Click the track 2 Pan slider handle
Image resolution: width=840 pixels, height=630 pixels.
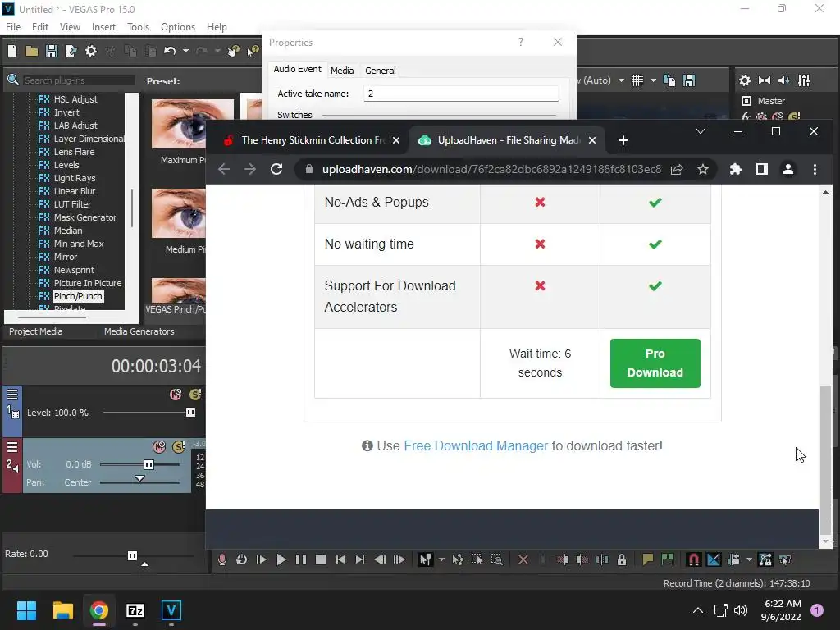coord(139,478)
